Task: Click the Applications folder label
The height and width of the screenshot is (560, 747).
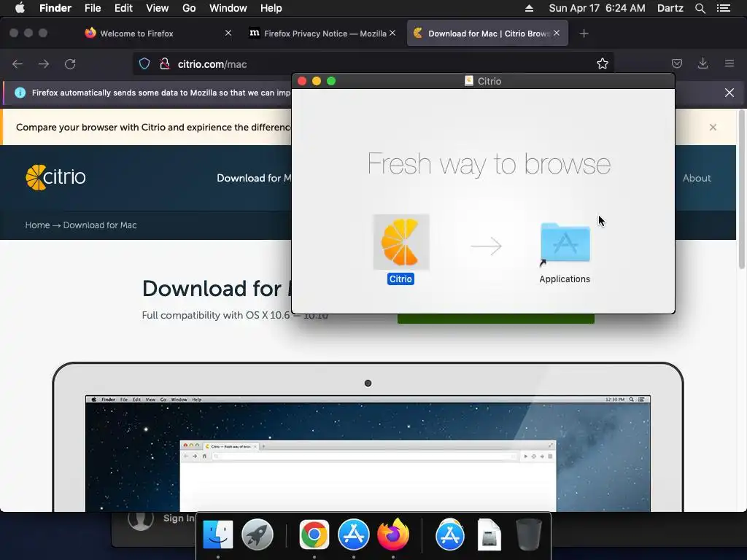Action: tap(565, 279)
